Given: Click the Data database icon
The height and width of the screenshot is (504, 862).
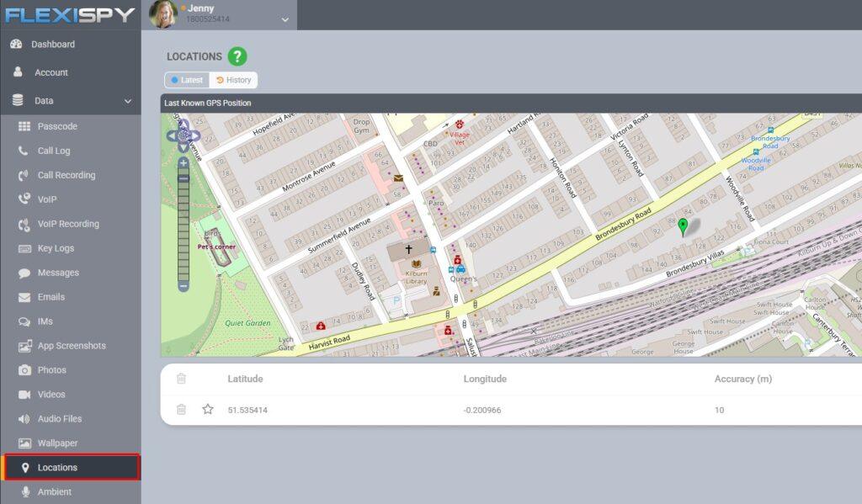Looking at the screenshot, I should [x=18, y=101].
